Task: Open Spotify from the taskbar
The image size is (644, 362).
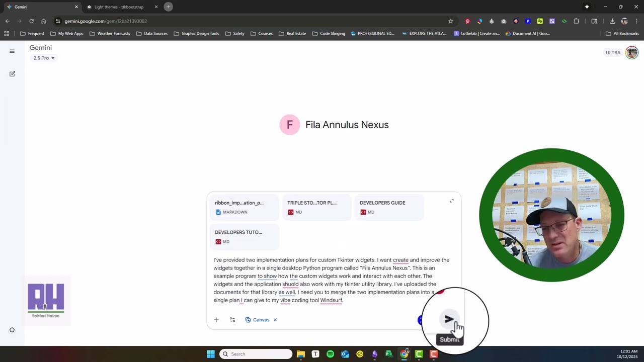Action: click(x=330, y=354)
